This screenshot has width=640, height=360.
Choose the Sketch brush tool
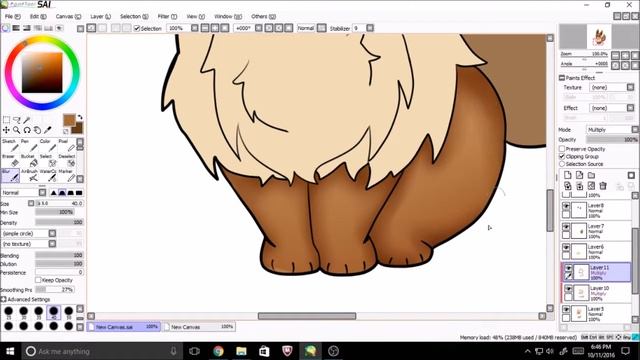click(10, 145)
